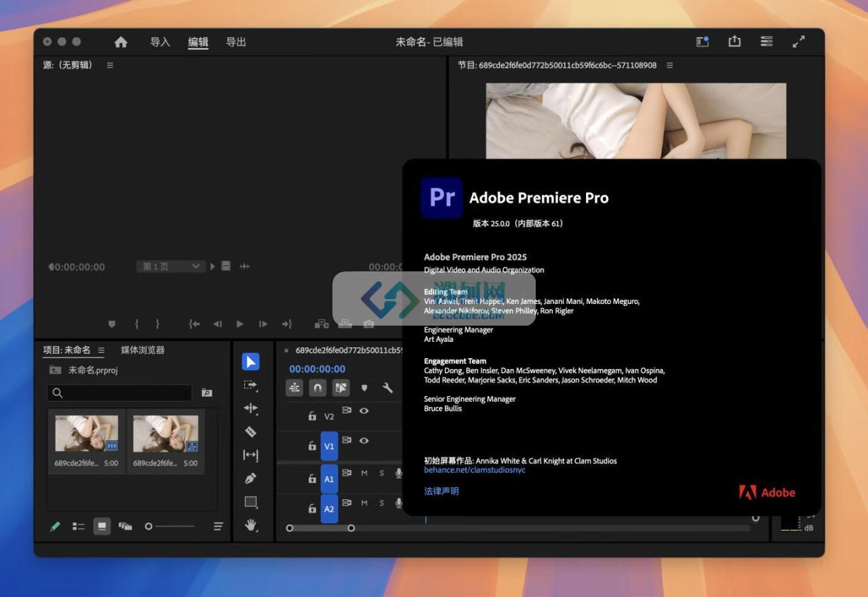Step back one frame in the Source monitor
The width and height of the screenshot is (868, 597).
pos(218,324)
